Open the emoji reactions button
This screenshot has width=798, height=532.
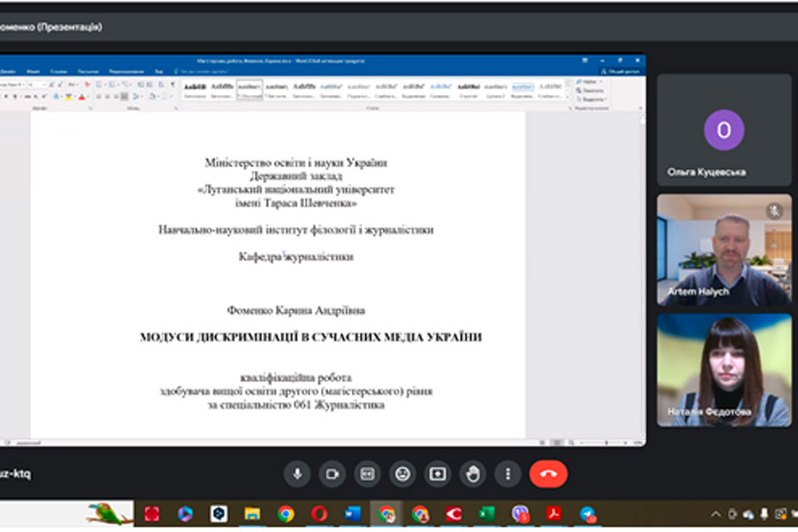click(x=403, y=474)
